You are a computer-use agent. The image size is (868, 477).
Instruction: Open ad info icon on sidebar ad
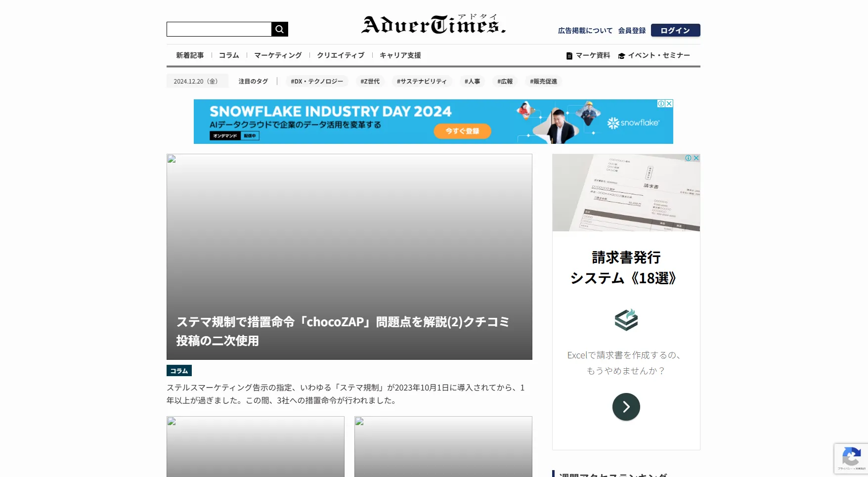[x=688, y=158]
